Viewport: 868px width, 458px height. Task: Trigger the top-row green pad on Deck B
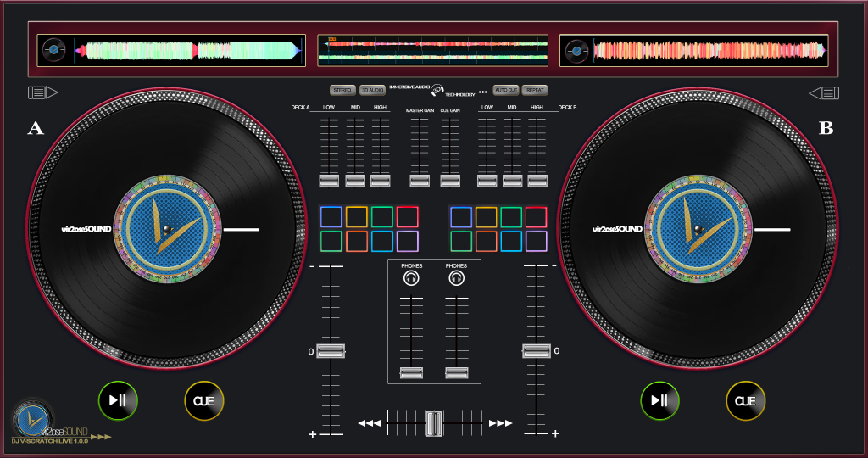[x=511, y=217]
